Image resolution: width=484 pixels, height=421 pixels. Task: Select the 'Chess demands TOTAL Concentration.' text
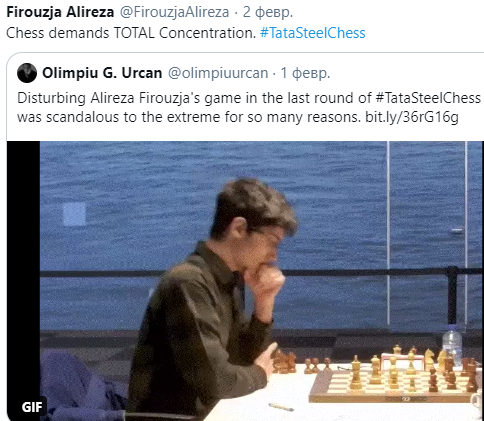(x=131, y=33)
